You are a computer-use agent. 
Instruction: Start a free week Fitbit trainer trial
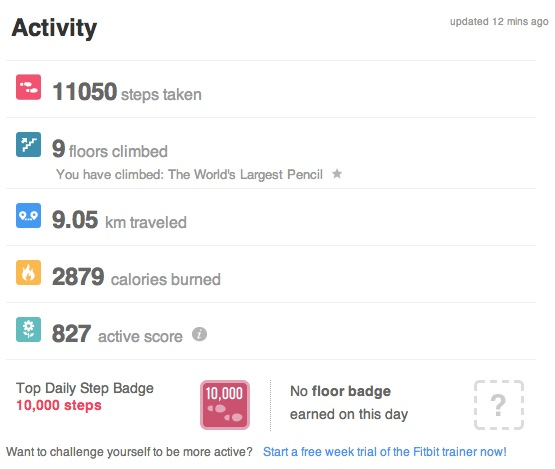point(385,452)
